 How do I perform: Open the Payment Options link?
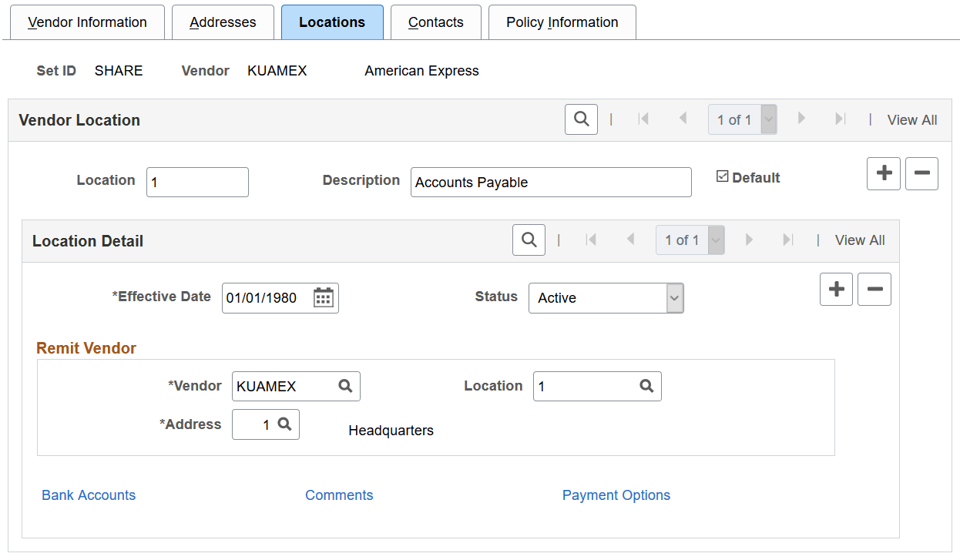click(x=616, y=495)
